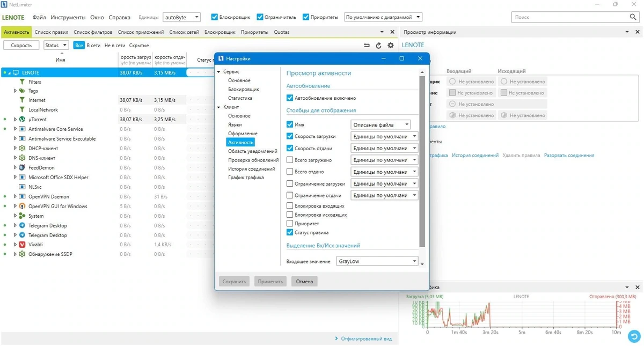Click the µTorrent application icon
Image resolution: width=644 pixels, height=346 pixels.
click(x=22, y=119)
